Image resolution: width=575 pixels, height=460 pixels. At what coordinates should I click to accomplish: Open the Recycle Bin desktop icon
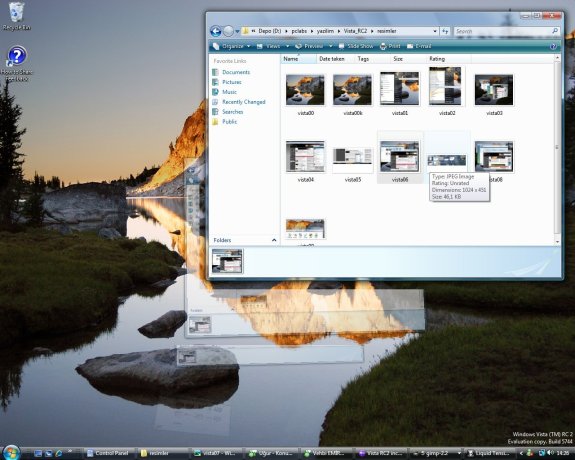16,16
